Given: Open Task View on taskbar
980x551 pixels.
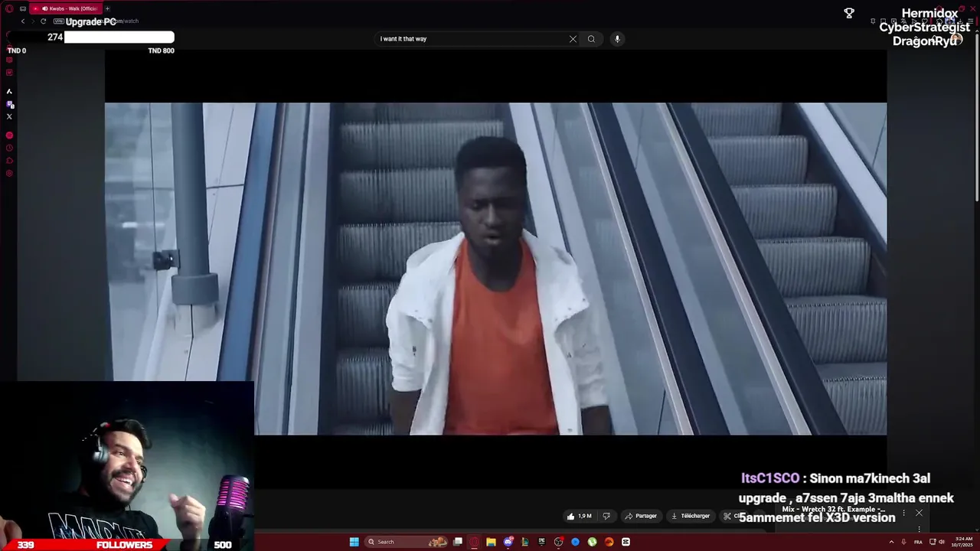Looking at the screenshot, I should click(x=457, y=542).
